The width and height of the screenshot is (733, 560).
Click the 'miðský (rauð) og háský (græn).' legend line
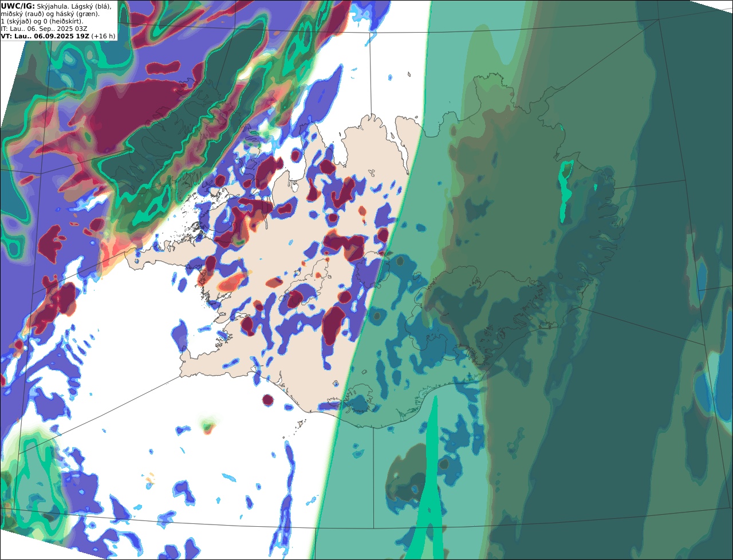(x=50, y=14)
